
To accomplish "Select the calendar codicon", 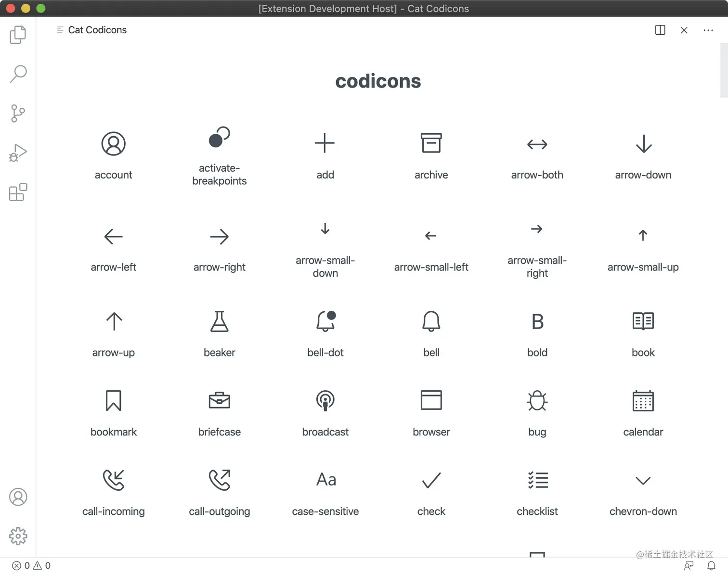I will [x=643, y=400].
